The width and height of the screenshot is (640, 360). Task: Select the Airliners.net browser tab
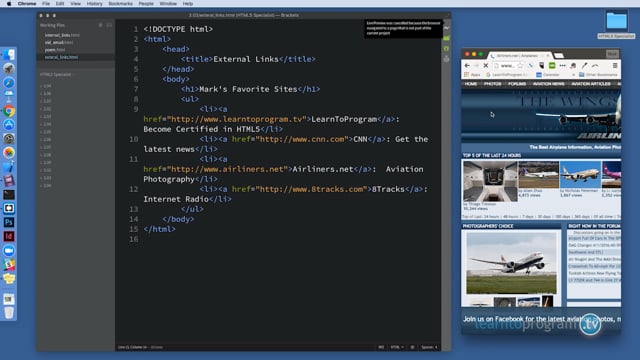[520, 56]
